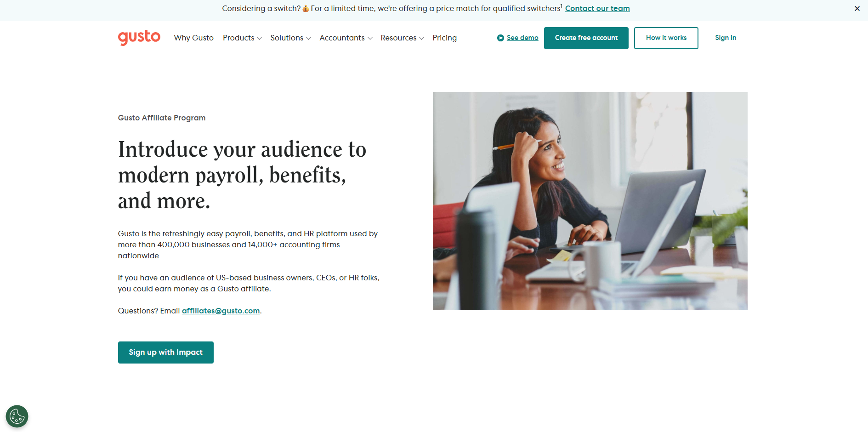Open the cookie preferences icon
868x432 pixels.
tap(17, 416)
